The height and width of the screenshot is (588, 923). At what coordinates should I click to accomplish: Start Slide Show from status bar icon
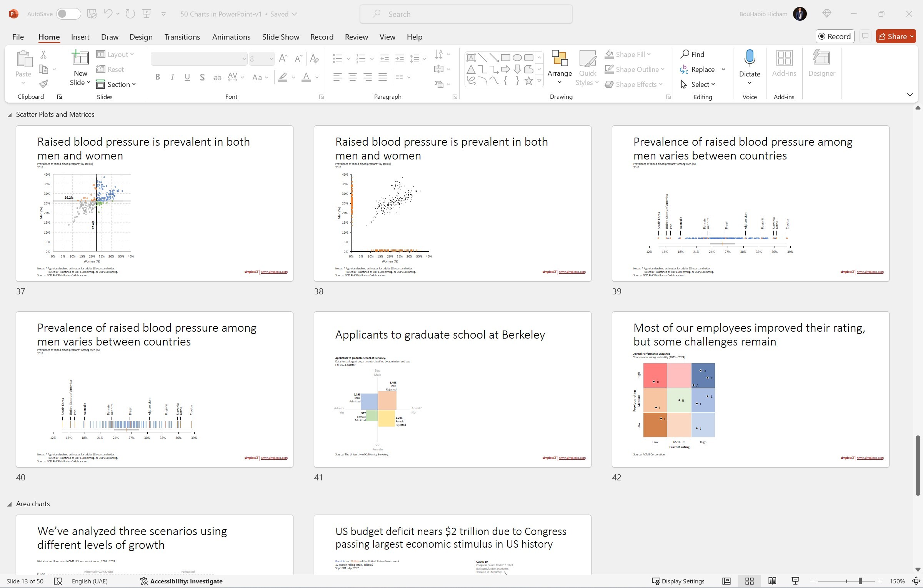(795, 581)
